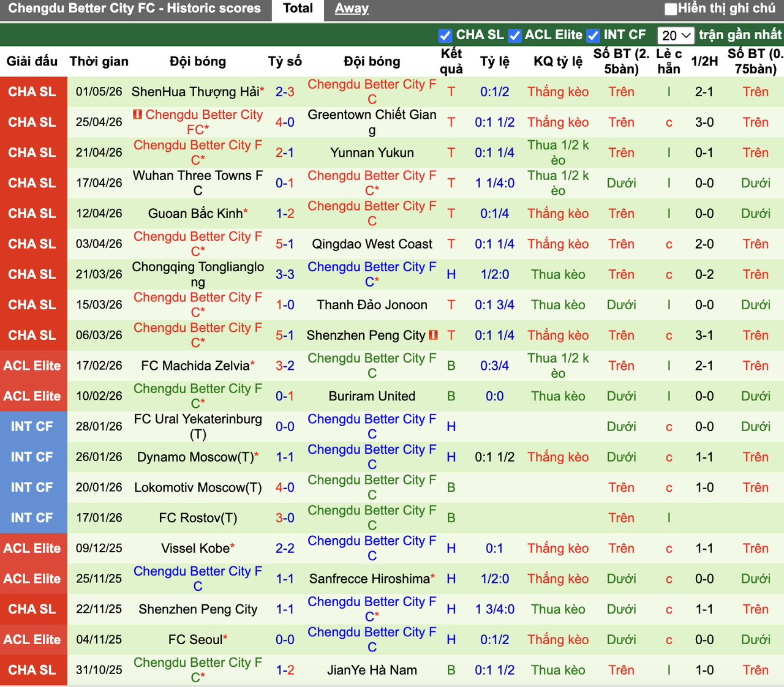Click the KQ tỷ lệ column header
The width and height of the screenshot is (784, 687).
click(558, 61)
